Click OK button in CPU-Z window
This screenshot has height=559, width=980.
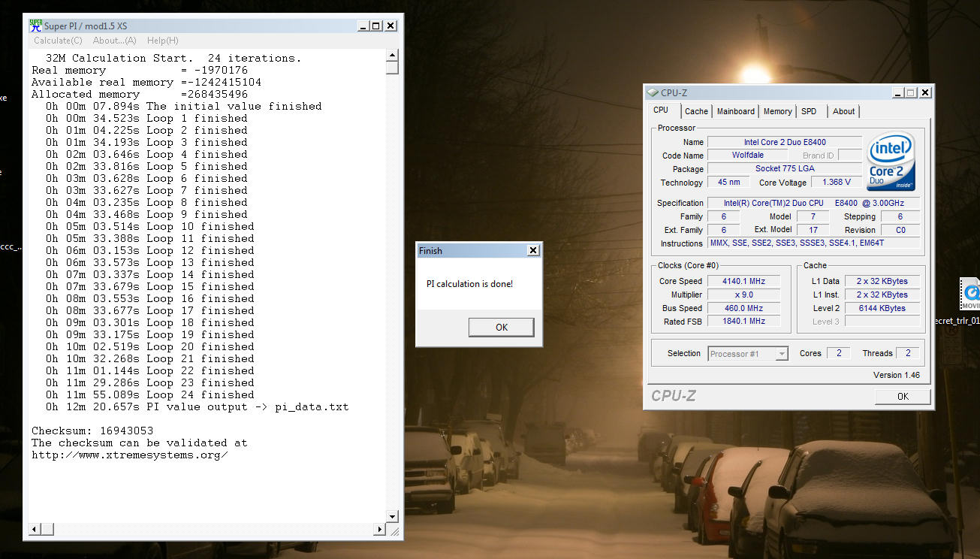click(903, 396)
